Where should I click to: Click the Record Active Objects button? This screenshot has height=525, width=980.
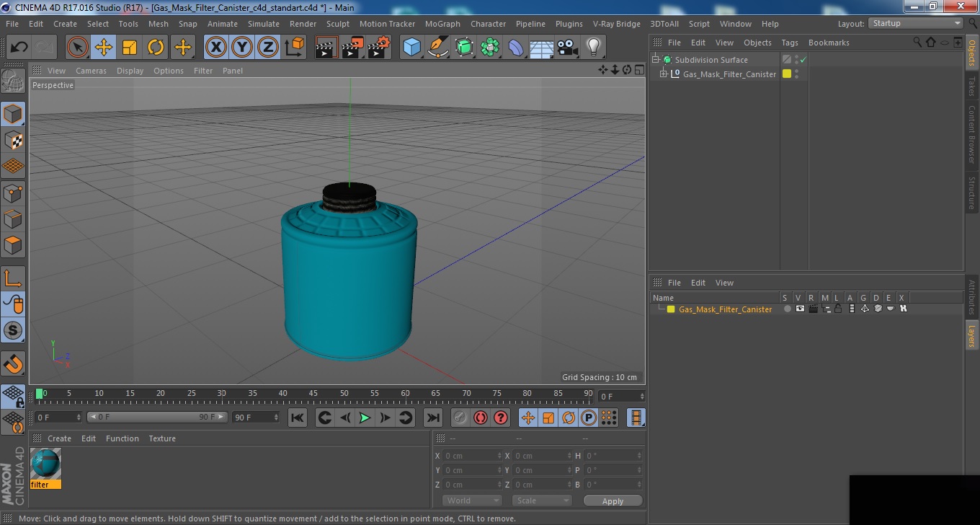pos(460,418)
